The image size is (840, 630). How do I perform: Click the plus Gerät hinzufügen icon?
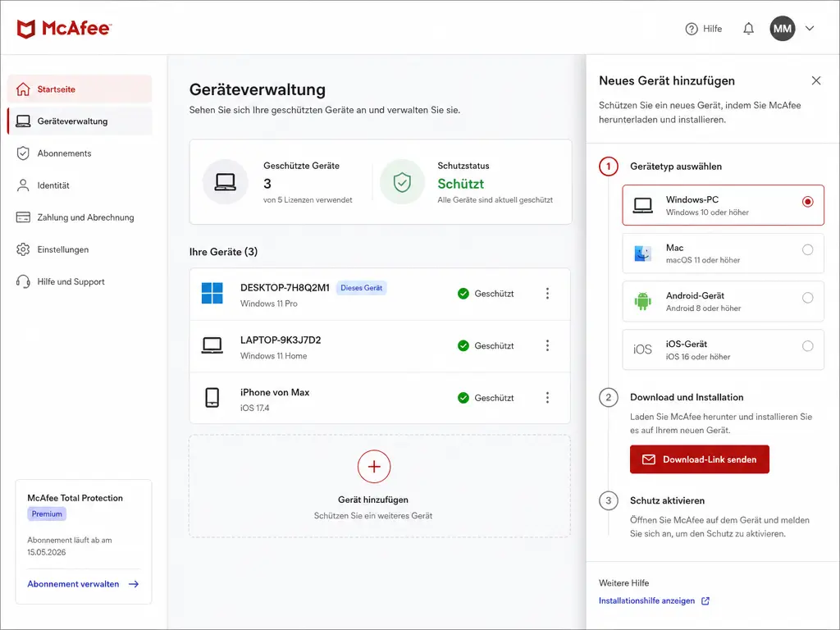point(374,467)
